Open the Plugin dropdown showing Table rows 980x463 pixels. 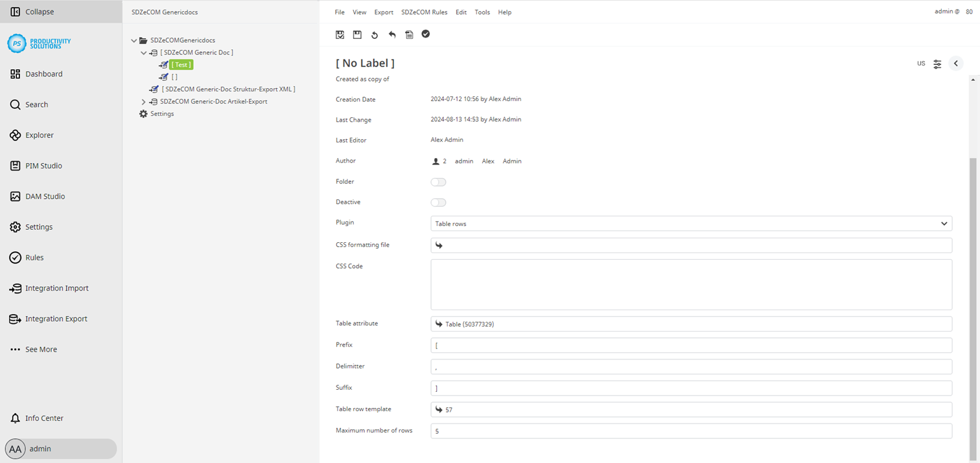[x=691, y=223]
